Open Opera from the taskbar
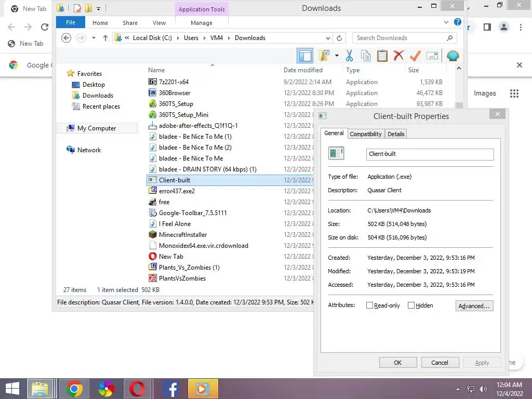The width and height of the screenshot is (532, 399). [x=137, y=389]
